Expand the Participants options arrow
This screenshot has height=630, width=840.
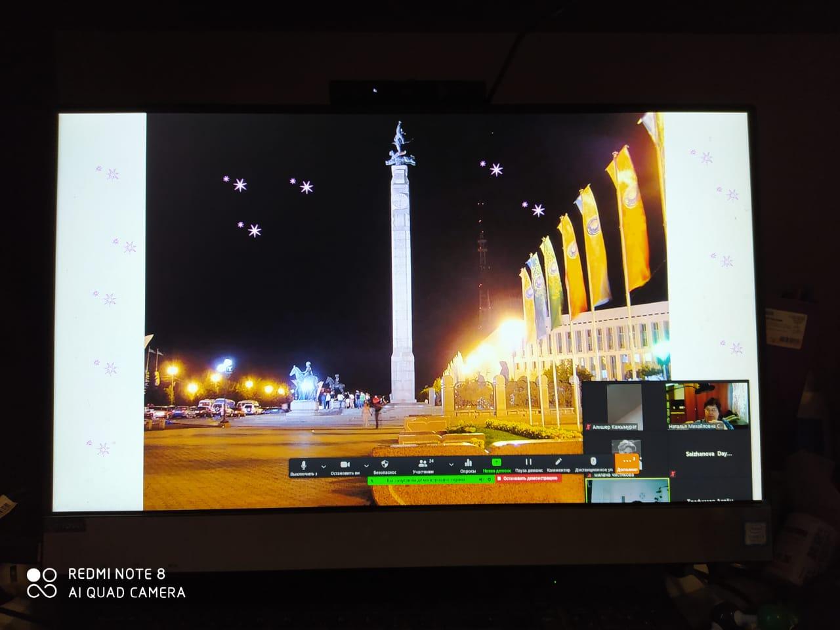(451, 466)
